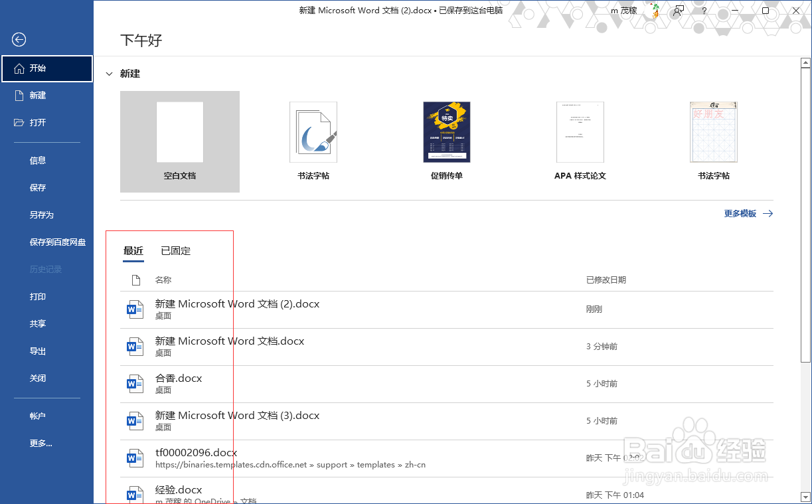The image size is (812, 504).
Task: Open Word file icon for 新建 Microsoft Word 文档.docx
Action: coord(135,346)
